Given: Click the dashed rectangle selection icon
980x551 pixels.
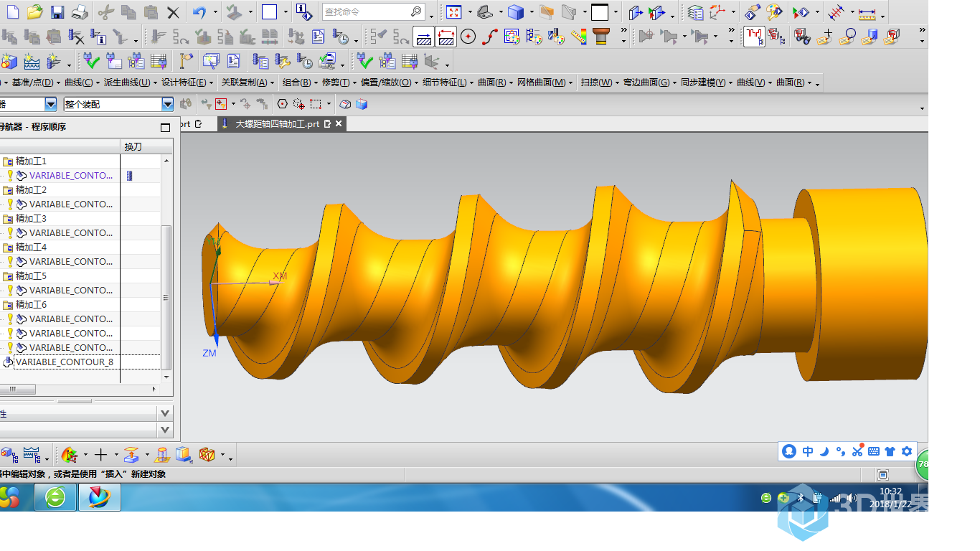Looking at the screenshot, I should (316, 104).
